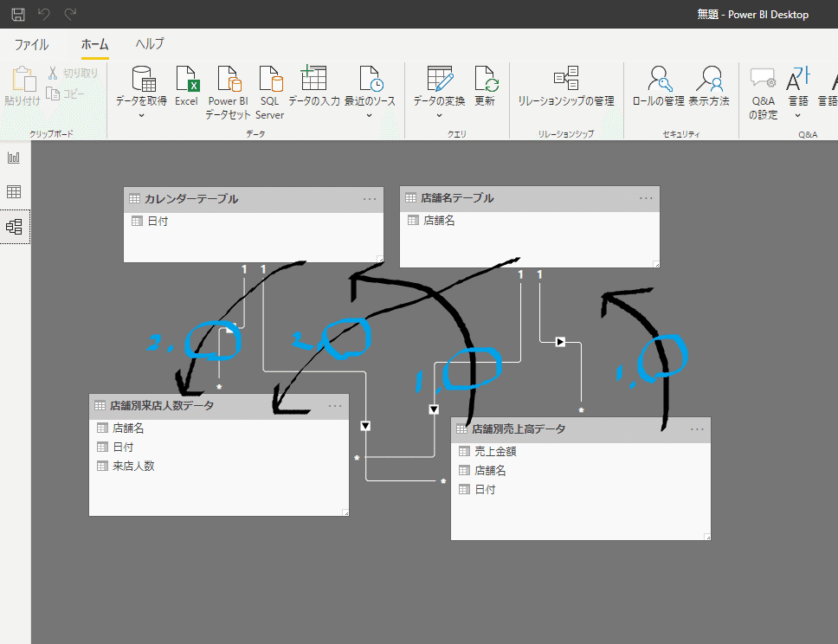Select the 店舗別売上高データ table header

pos(580,429)
